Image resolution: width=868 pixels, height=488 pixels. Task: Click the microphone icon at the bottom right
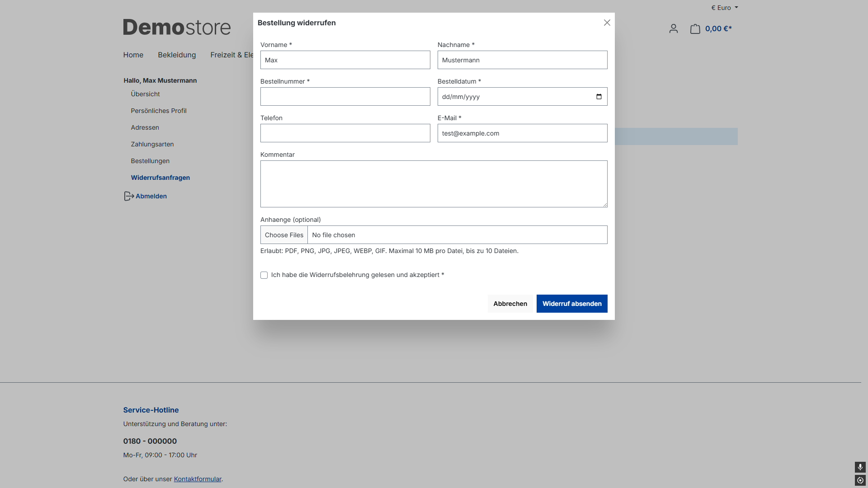click(x=860, y=467)
